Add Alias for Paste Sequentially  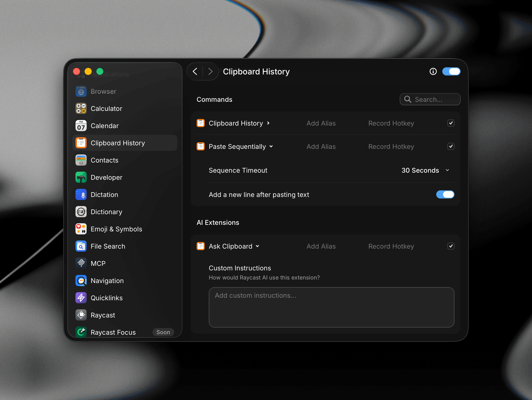click(x=321, y=147)
